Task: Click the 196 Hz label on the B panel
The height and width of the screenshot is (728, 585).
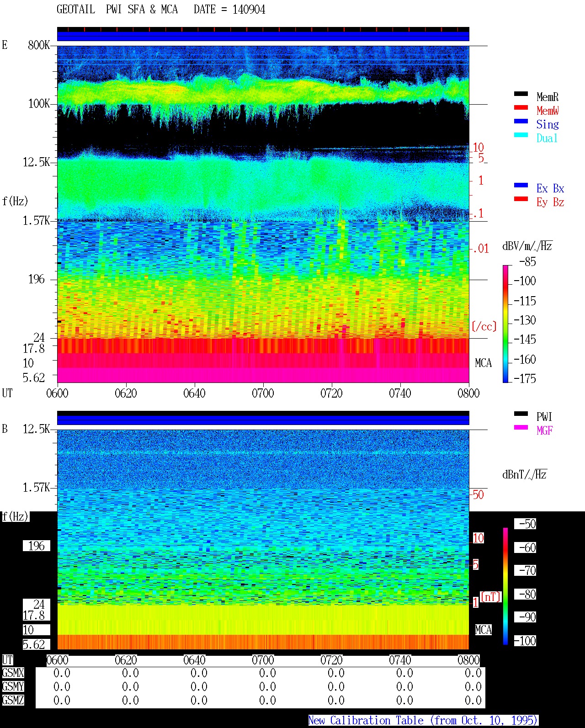Action: (x=37, y=546)
